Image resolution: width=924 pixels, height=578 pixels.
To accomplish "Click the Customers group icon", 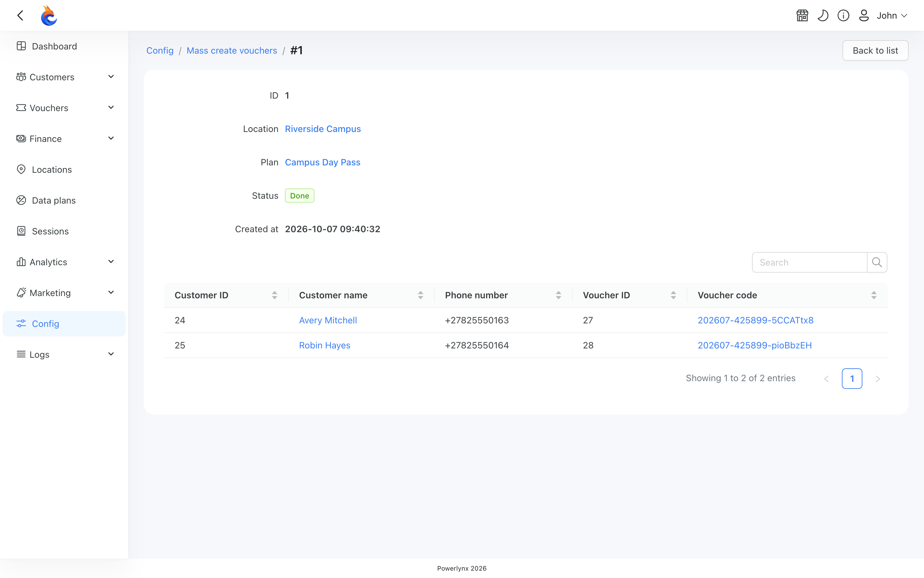I will [x=21, y=77].
